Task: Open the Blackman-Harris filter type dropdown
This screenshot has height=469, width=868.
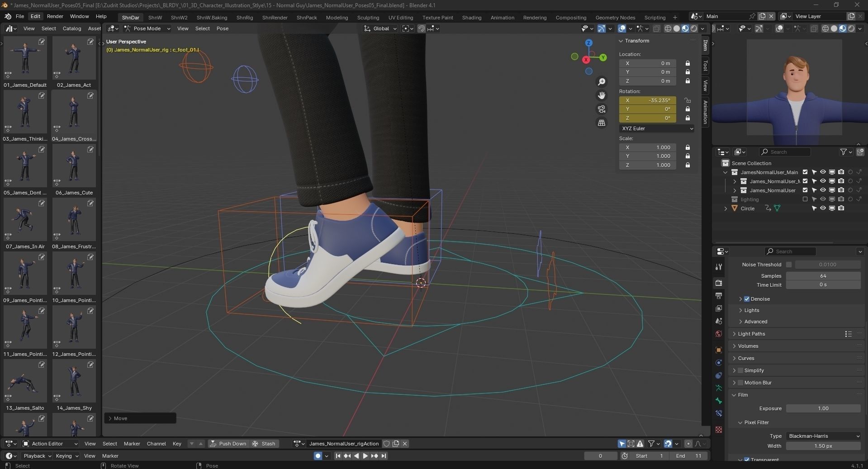Action: coord(823,436)
